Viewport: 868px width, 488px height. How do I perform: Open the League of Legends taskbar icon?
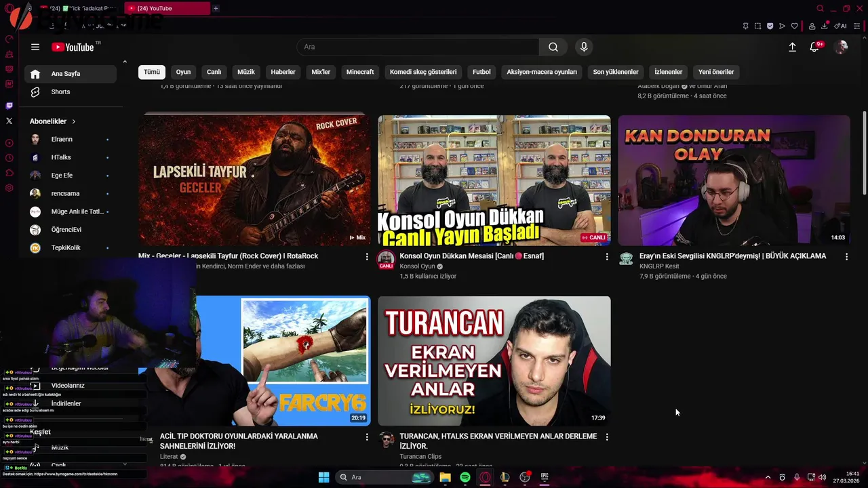505,477
